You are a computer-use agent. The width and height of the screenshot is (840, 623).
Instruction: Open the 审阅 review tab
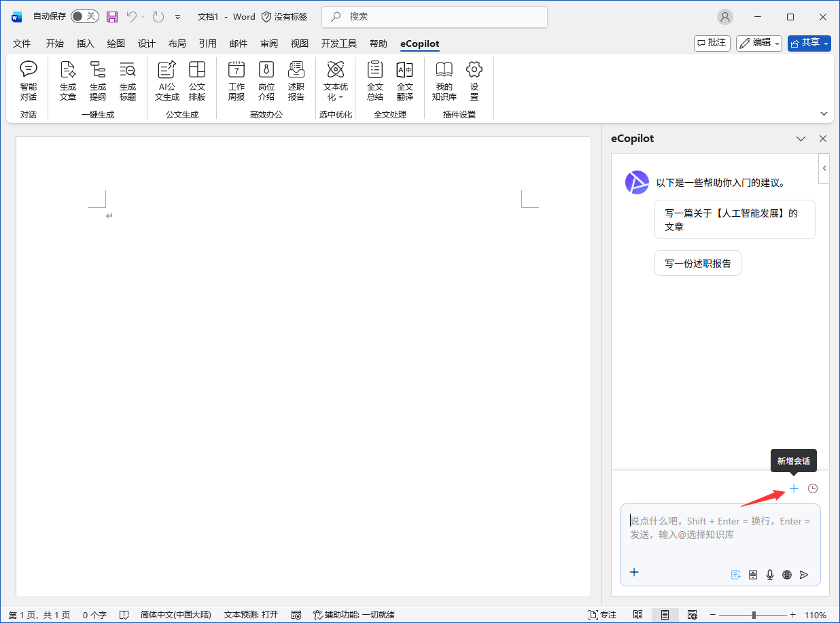point(269,43)
